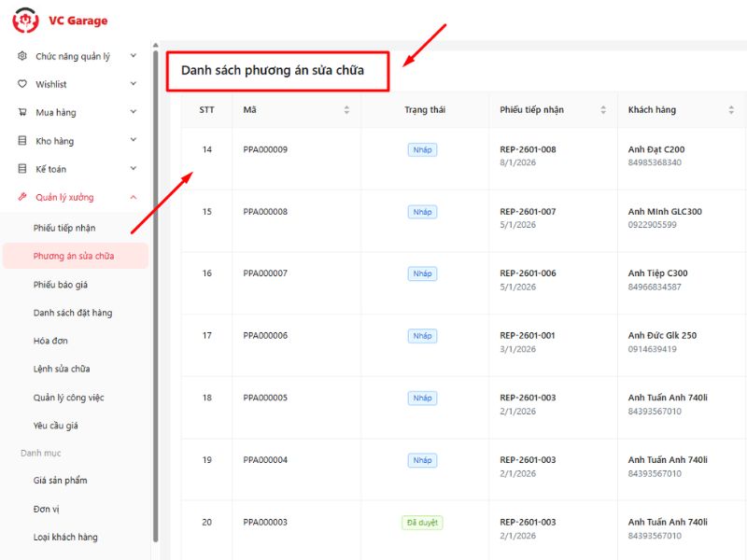The width and height of the screenshot is (747, 560).
Task: Collapse the Quản lý xưởng section chevron
Action: click(134, 198)
